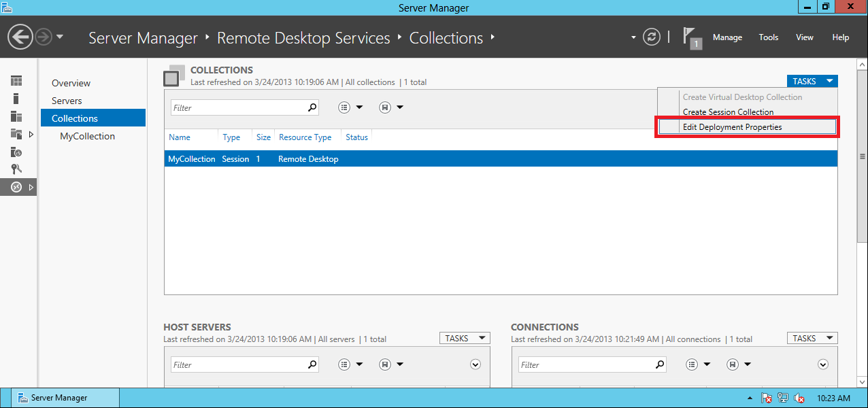Open Action Center flag in tray
Screen dimensions: 868x408
point(767,398)
